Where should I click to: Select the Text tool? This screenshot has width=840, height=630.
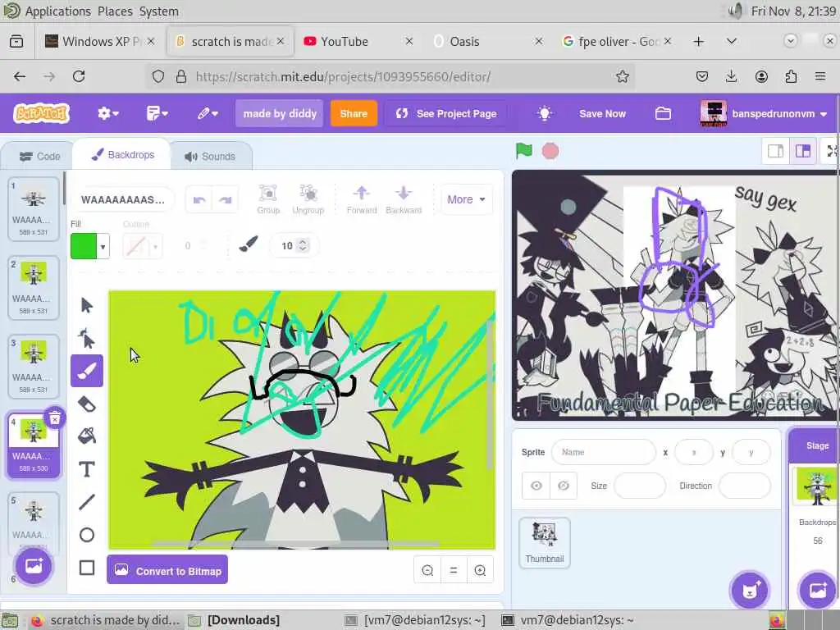pyautogui.click(x=87, y=469)
